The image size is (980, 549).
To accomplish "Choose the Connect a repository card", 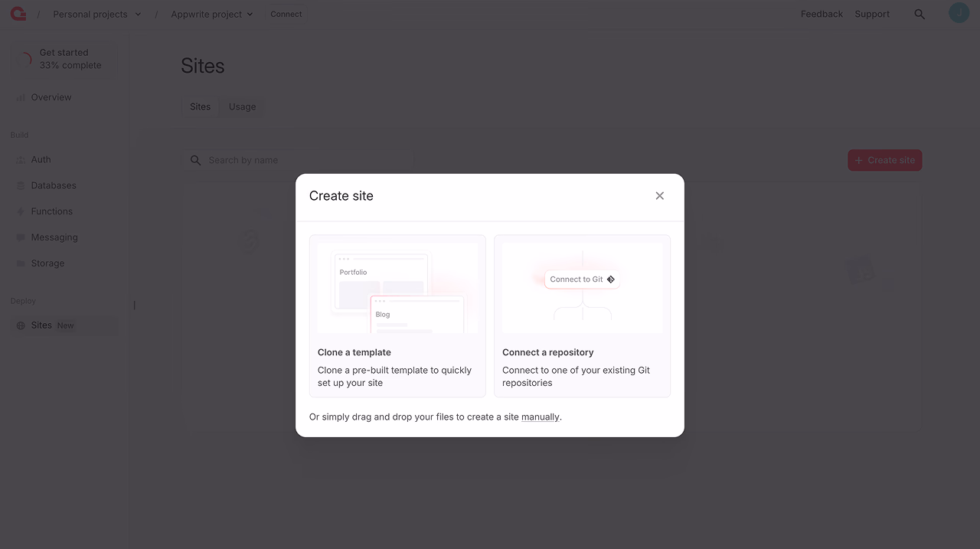I will [582, 315].
